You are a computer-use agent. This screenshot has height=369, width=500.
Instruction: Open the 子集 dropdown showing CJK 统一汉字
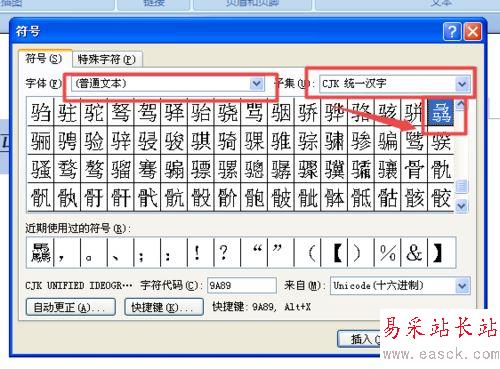pyautogui.click(x=462, y=84)
